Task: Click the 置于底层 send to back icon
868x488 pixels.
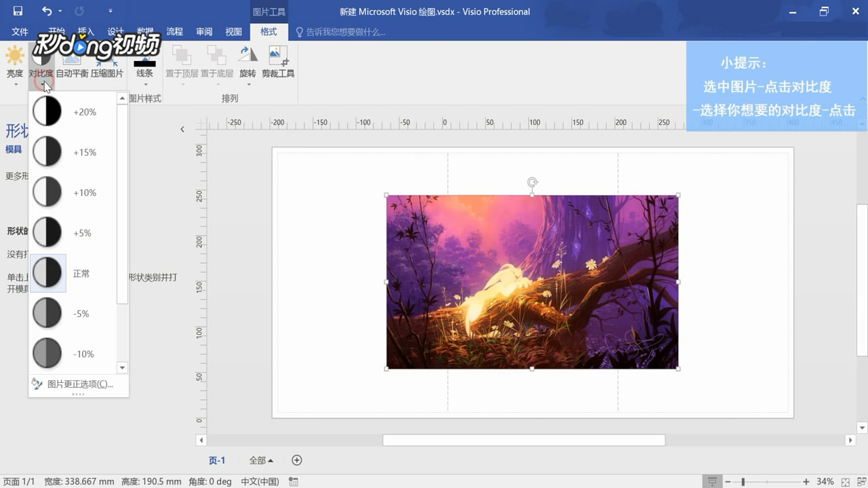Action: (x=216, y=56)
